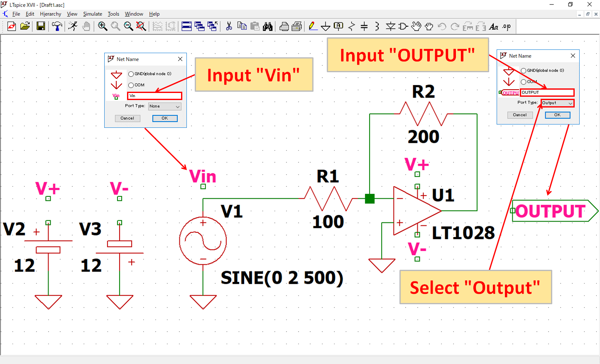Select the wire drawing tool
Image resolution: width=600 pixels, height=364 pixels.
(313, 26)
